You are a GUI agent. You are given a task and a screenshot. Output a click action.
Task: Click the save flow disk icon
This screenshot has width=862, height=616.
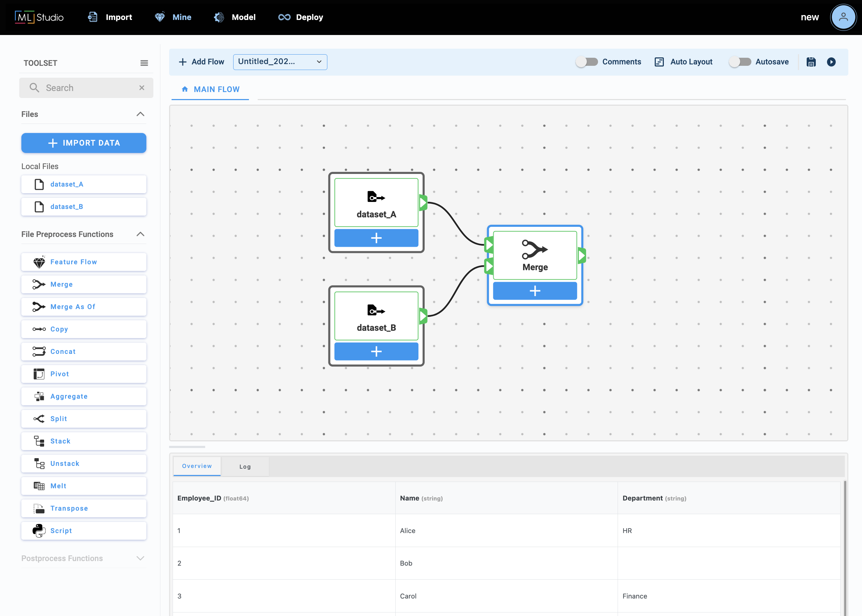[811, 62]
